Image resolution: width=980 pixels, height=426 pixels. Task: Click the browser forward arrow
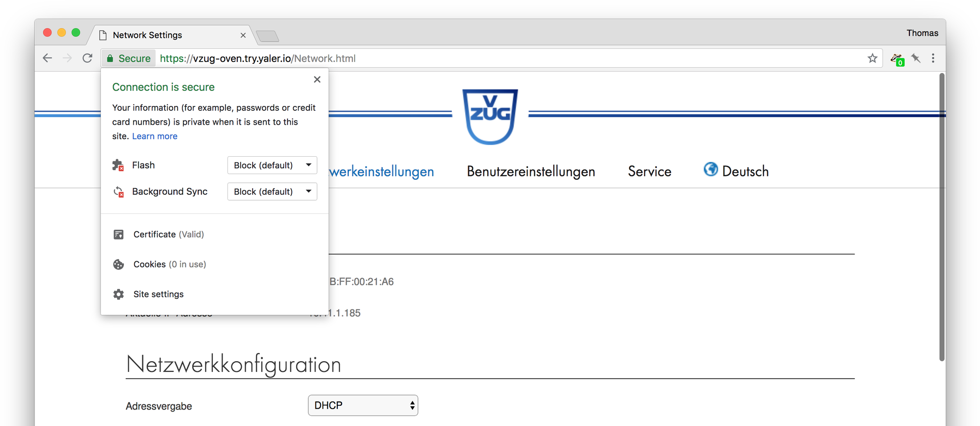[x=67, y=59]
